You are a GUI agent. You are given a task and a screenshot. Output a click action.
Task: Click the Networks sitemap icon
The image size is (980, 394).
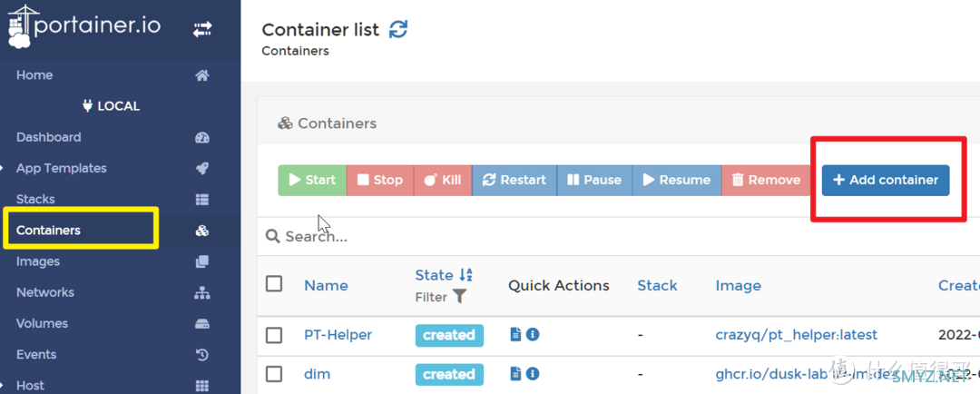(202, 293)
